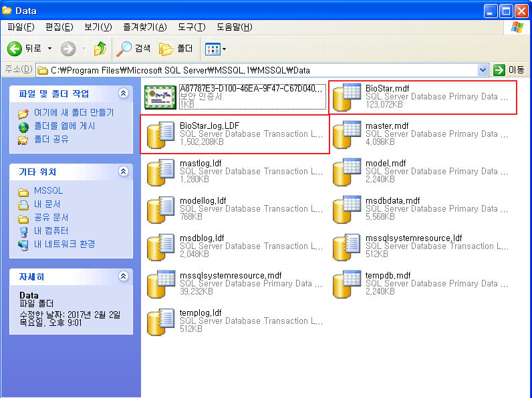Collapse the Other Places (기타 위치) panel
This screenshot has width=532, height=398.
124,172
